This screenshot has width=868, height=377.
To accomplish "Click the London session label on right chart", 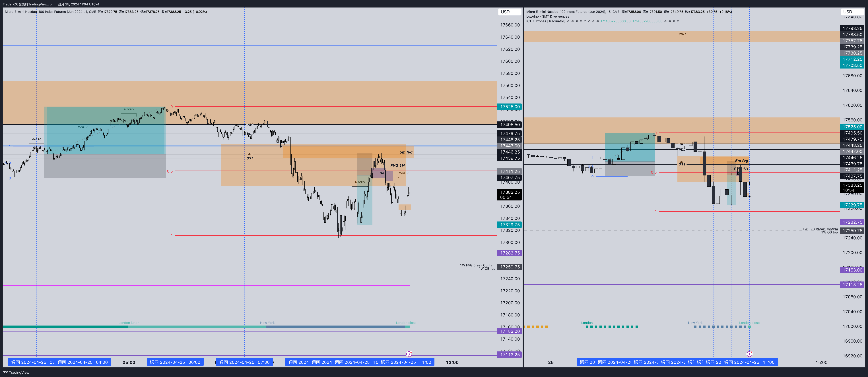I will [x=587, y=323].
